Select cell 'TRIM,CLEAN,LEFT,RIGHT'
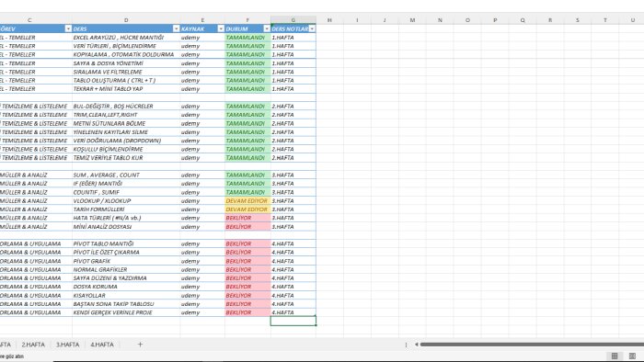644x362 pixels. point(126,115)
